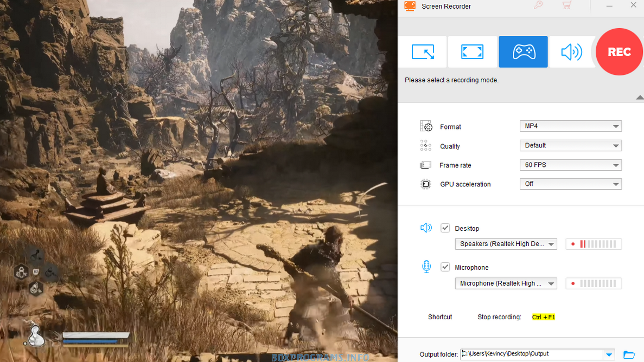Open output folder with the folder icon

pyautogui.click(x=629, y=354)
